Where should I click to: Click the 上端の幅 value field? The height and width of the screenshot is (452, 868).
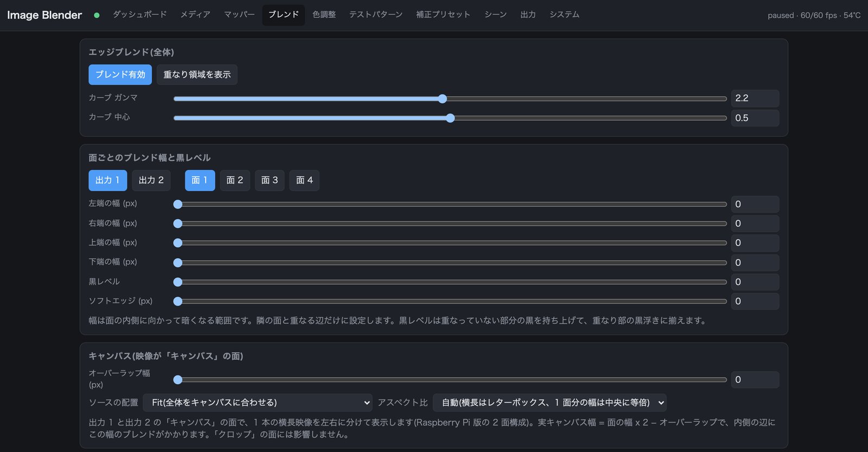pyautogui.click(x=755, y=243)
